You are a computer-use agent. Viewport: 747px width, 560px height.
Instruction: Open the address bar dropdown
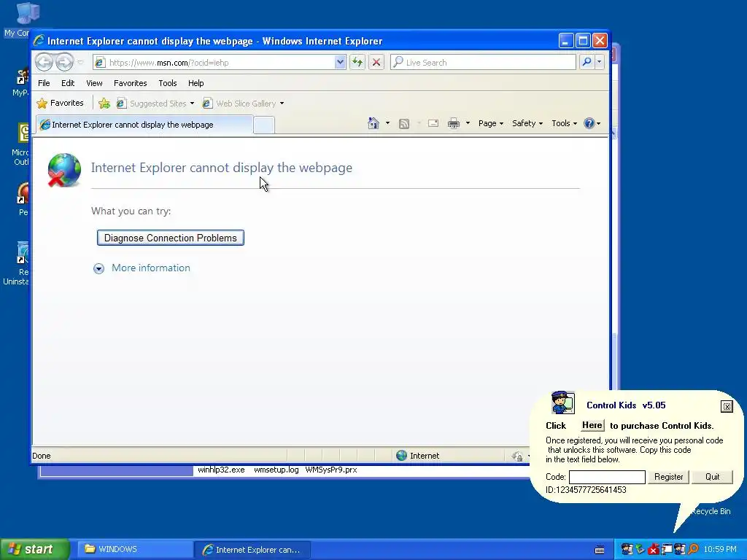(x=340, y=62)
